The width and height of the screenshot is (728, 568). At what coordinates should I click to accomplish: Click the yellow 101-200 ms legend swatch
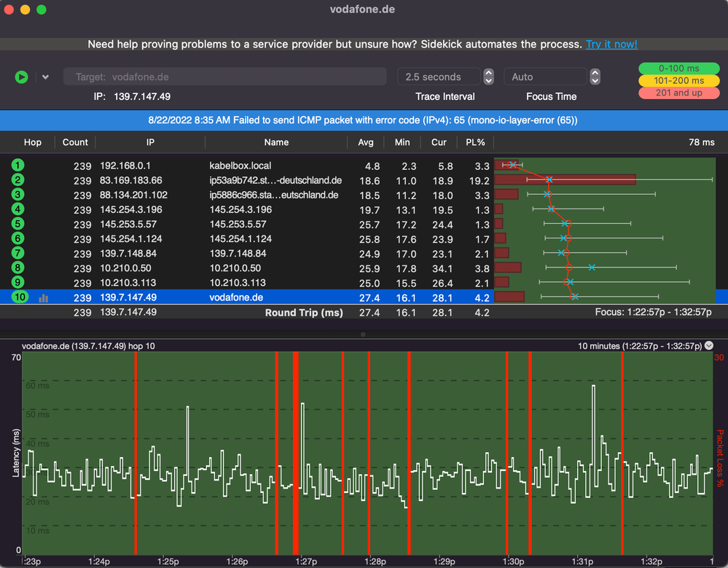coord(678,80)
